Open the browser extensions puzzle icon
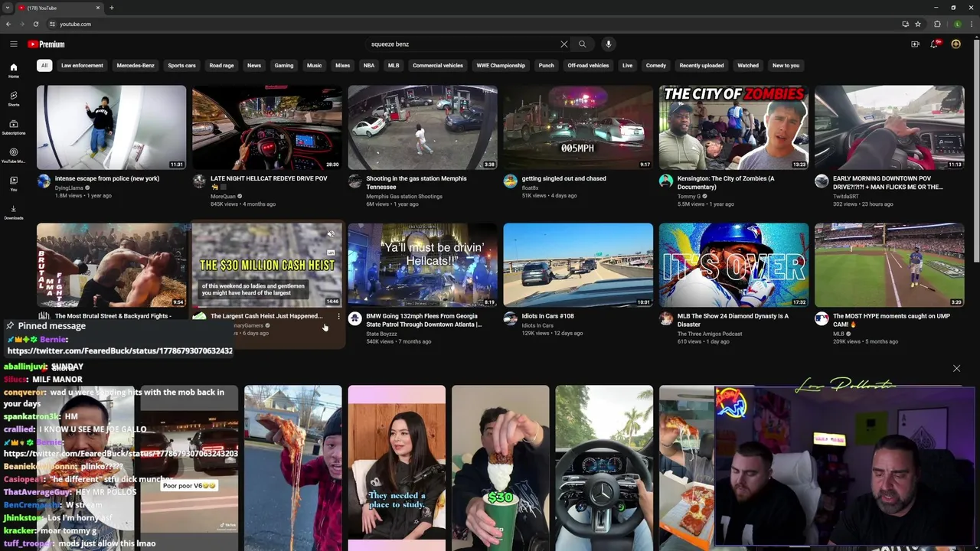The height and width of the screenshot is (551, 980). pos(937,24)
